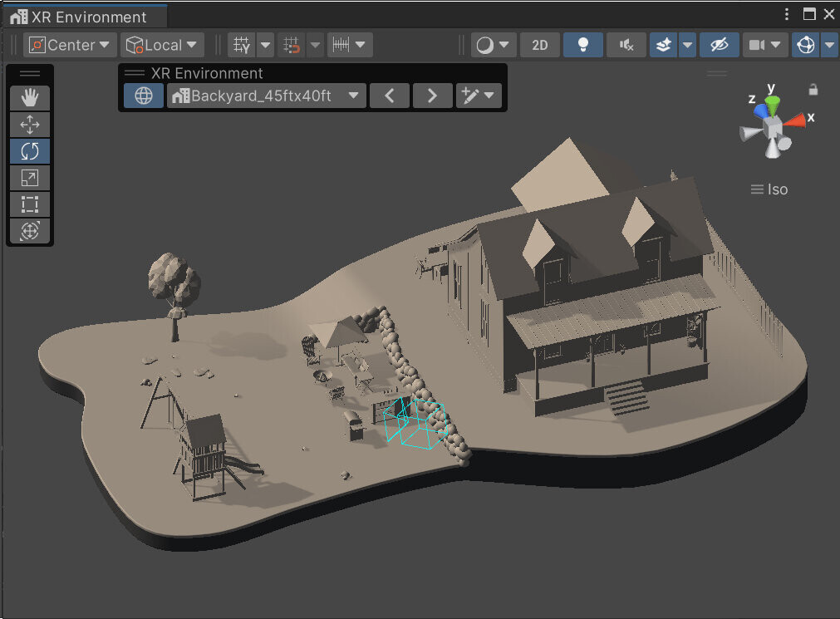Go to the previous environment
The width and height of the screenshot is (840, 619).
[x=390, y=96]
